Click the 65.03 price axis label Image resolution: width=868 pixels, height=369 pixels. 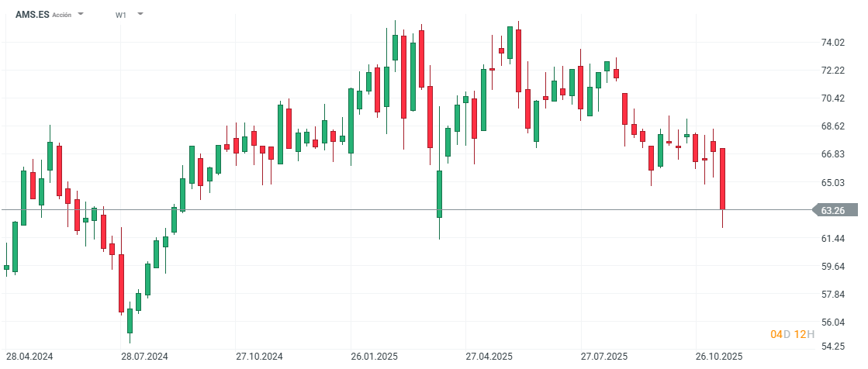click(x=832, y=183)
